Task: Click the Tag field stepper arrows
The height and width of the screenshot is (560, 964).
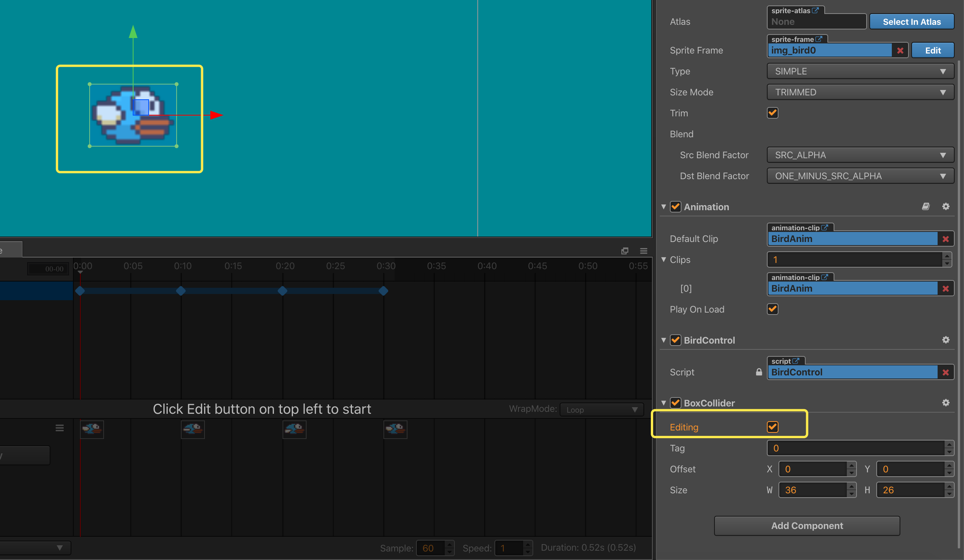Action: (x=949, y=448)
